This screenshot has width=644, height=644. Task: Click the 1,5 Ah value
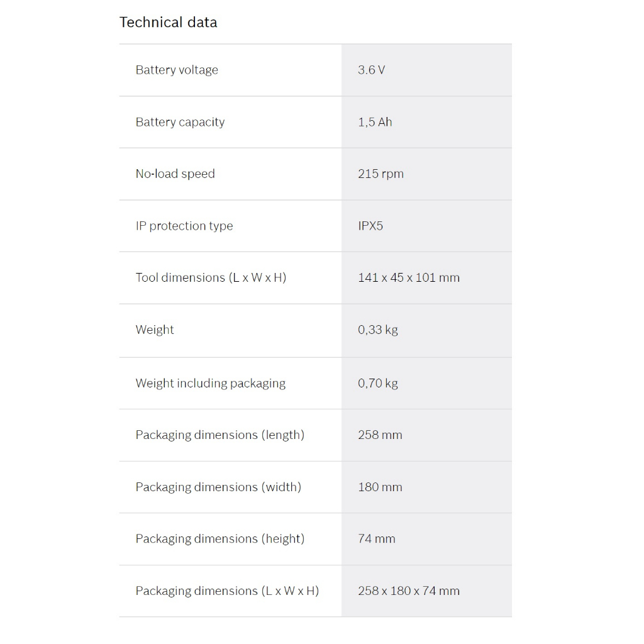[x=375, y=122]
